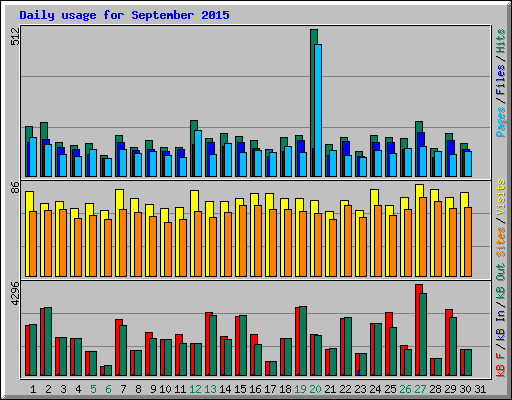Viewport: 512px width, 400px height.
Task: Click day 7 on the x-axis
Action: pos(123,389)
